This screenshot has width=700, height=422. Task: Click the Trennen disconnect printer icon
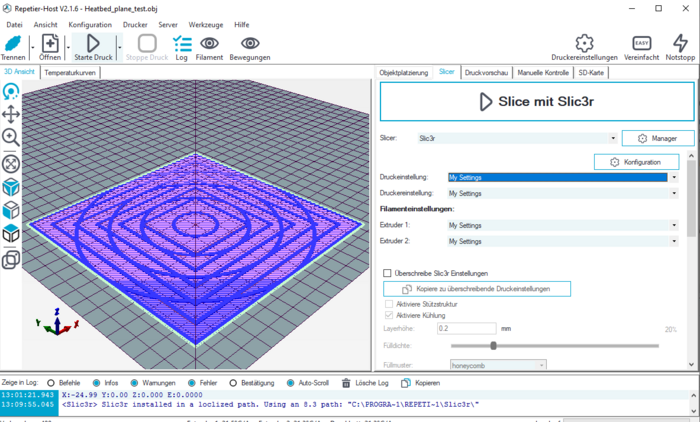tap(14, 43)
